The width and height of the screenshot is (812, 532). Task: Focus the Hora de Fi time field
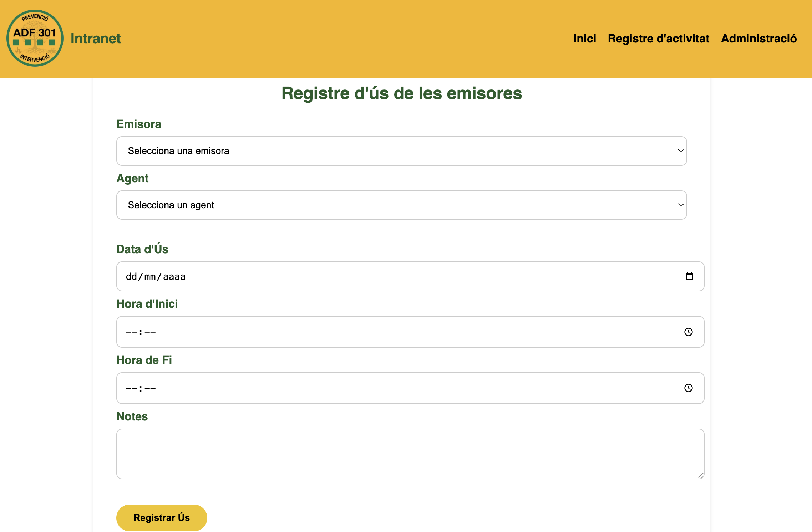(321, 388)
